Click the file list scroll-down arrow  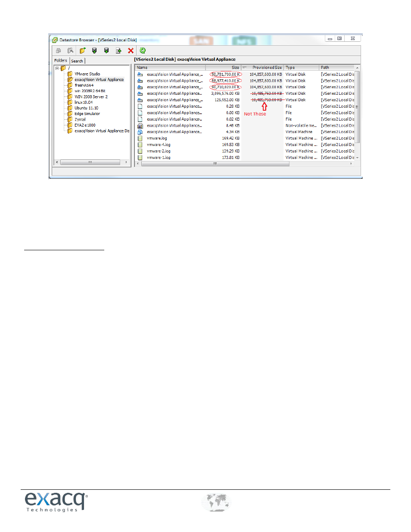click(x=357, y=158)
